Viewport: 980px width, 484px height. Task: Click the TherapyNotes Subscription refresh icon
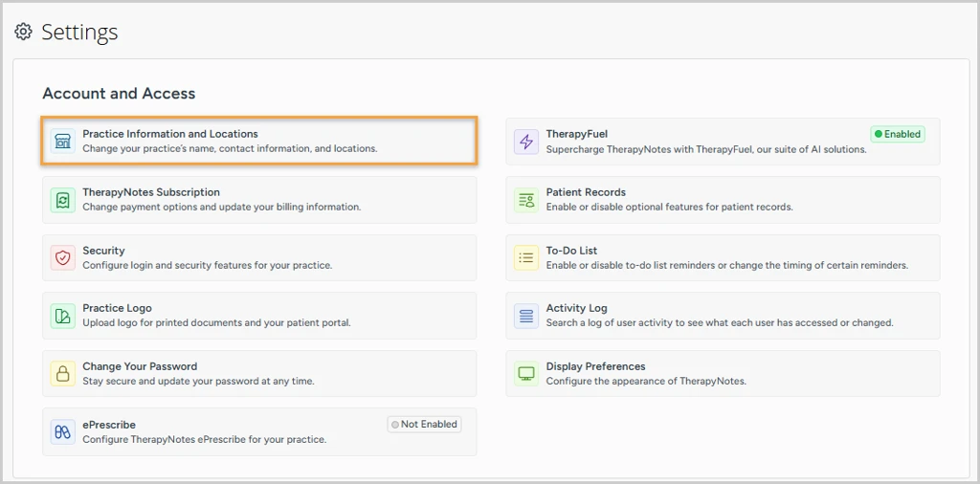62,200
